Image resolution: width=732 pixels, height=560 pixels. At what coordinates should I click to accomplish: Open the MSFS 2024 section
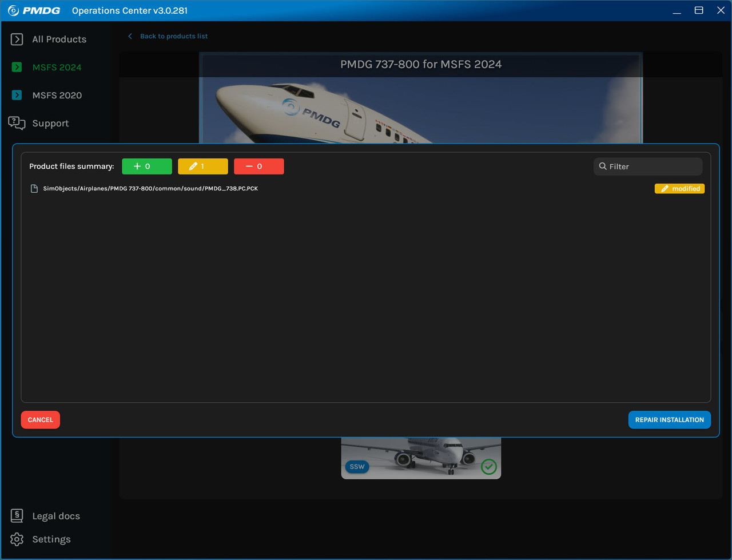pos(56,67)
